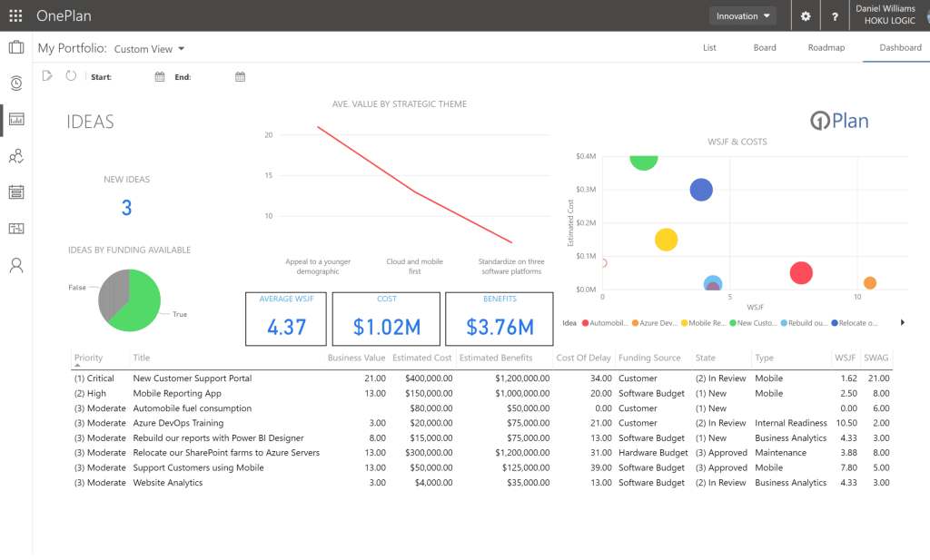Image resolution: width=930 pixels, height=560 pixels.
Task: Expand the Innovation dropdown
Action: click(743, 16)
